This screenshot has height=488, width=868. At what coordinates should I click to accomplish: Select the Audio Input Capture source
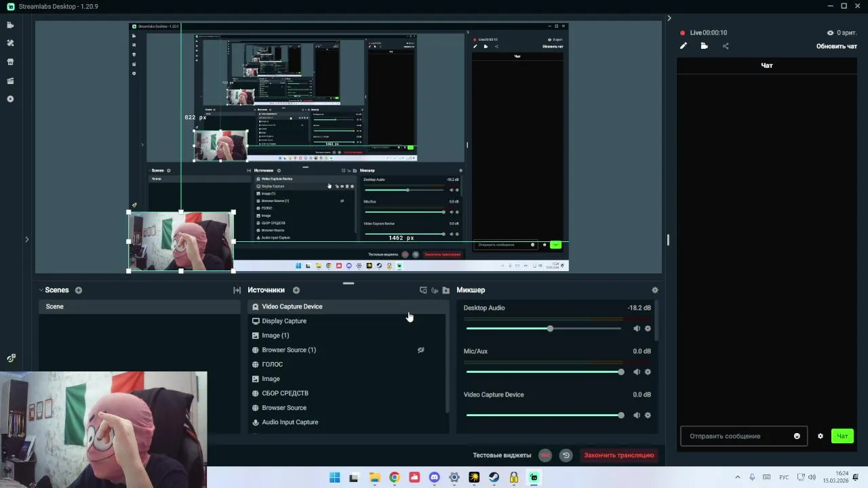tap(347, 422)
